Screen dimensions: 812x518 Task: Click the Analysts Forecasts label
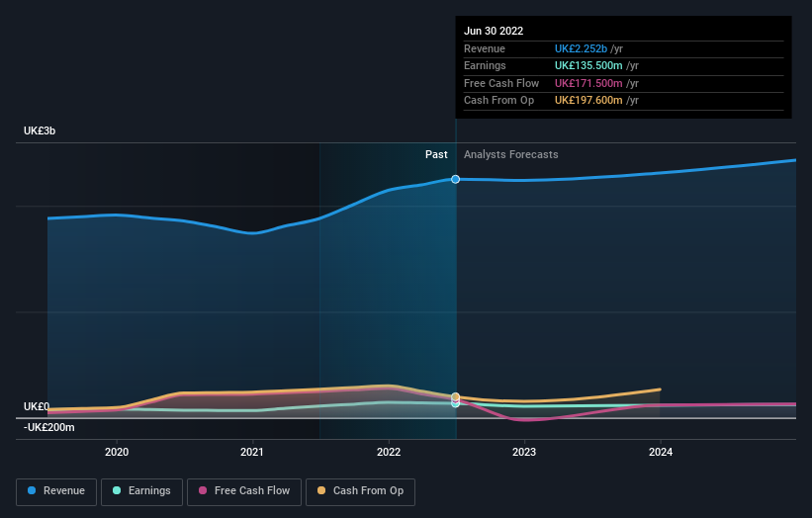point(510,154)
